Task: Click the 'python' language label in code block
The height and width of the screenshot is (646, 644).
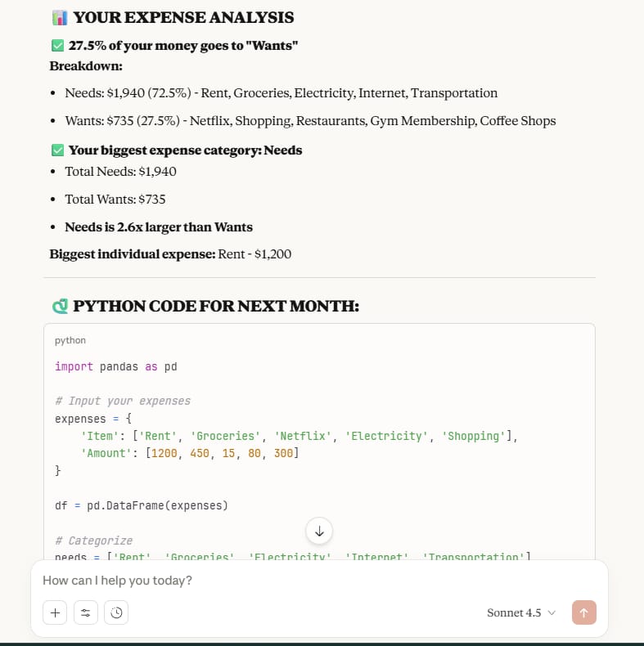Action: click(x=70, y=340)
